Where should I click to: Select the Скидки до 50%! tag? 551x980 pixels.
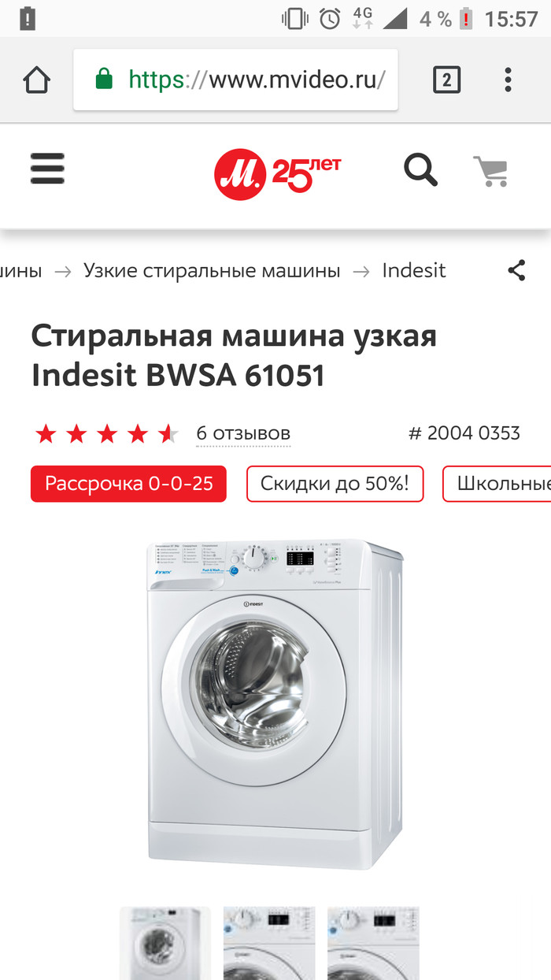(335, 484)
